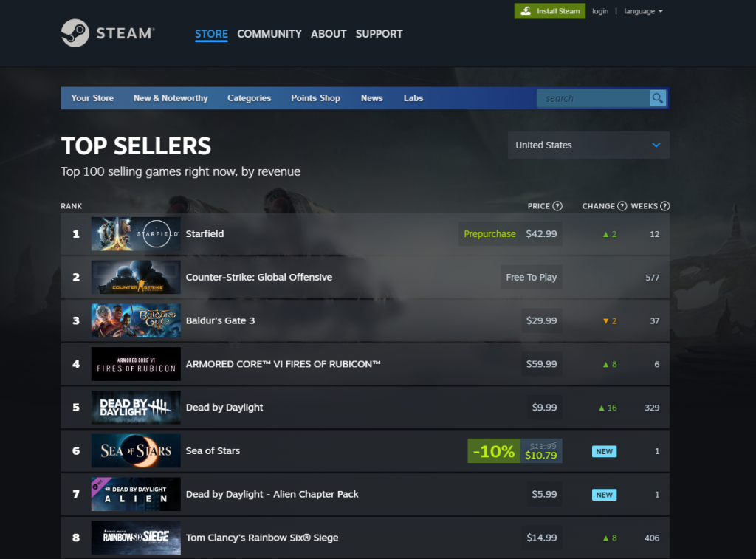Click the Install Steam download icon

(527, 10)
